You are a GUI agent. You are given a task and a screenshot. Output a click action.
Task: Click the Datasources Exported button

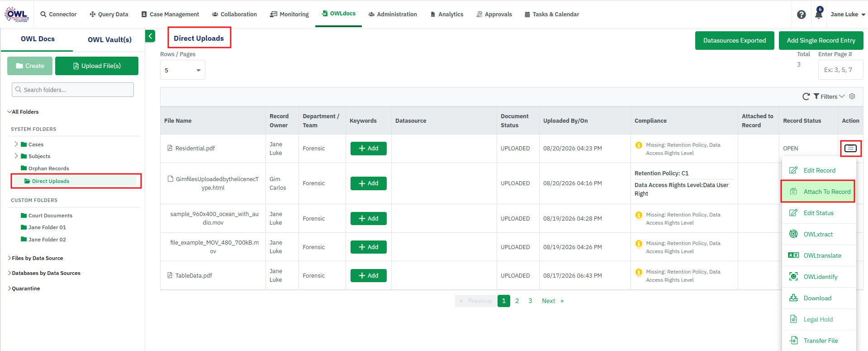735,40
